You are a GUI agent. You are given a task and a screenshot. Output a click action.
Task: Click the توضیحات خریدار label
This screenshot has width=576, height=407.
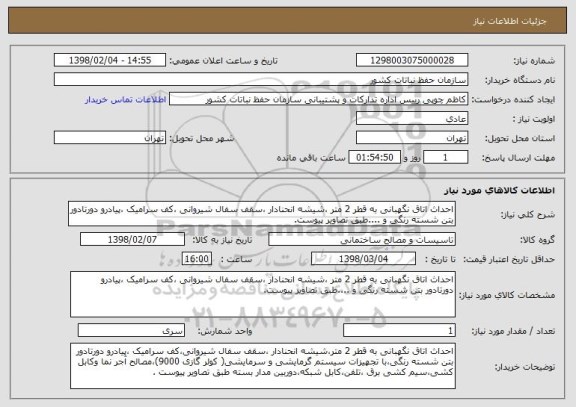(x=525, y=367)
